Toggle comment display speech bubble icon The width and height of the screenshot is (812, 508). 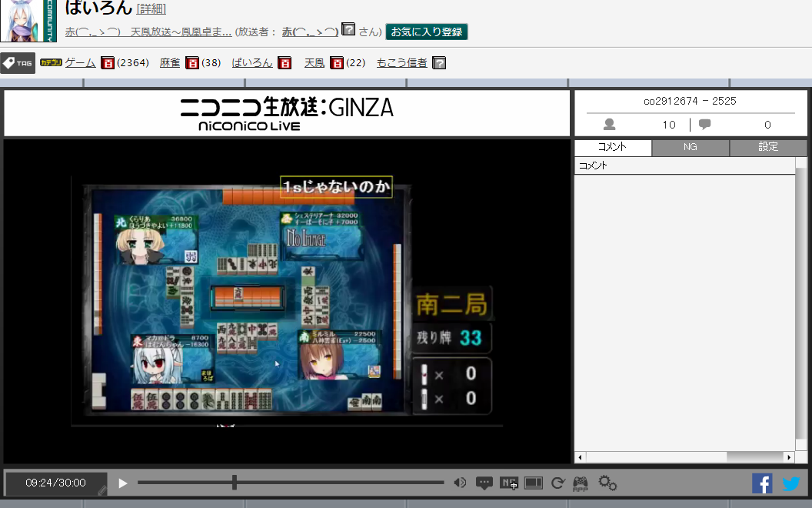(484, 483)
